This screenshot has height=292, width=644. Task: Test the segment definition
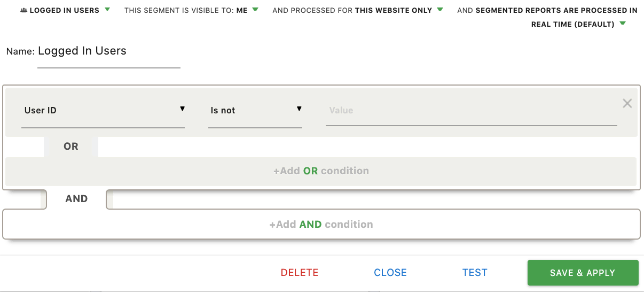pos(475,273)
